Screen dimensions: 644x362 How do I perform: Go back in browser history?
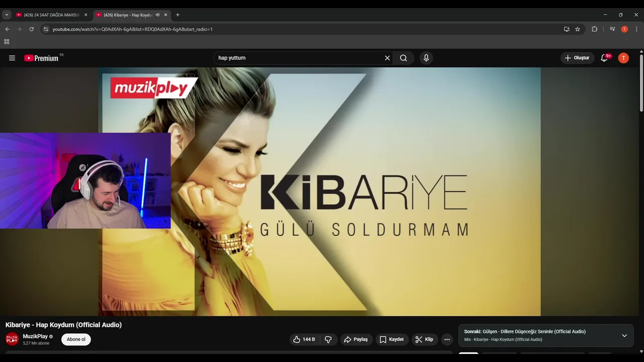pyautogui.click(x=7, y=29)
